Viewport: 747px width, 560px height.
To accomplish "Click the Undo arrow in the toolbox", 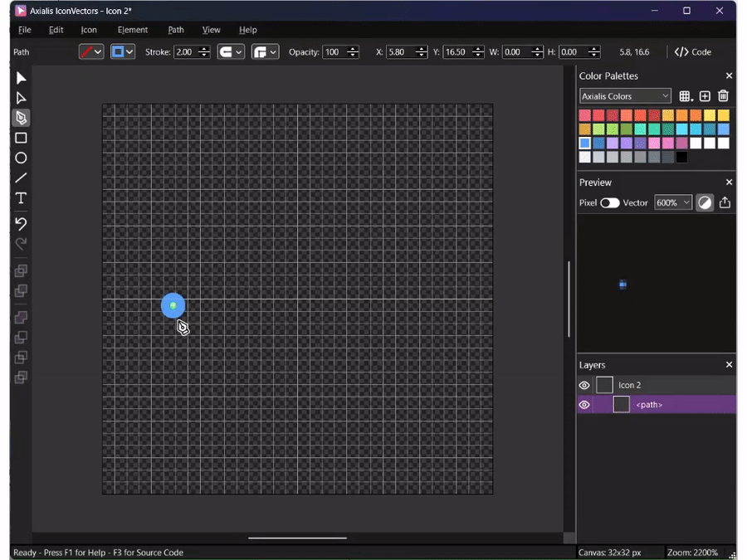I will click(x=21, y=223).
